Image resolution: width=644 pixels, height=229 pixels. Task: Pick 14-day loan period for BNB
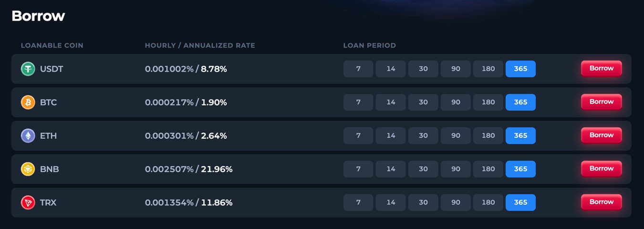pos(391,169)
